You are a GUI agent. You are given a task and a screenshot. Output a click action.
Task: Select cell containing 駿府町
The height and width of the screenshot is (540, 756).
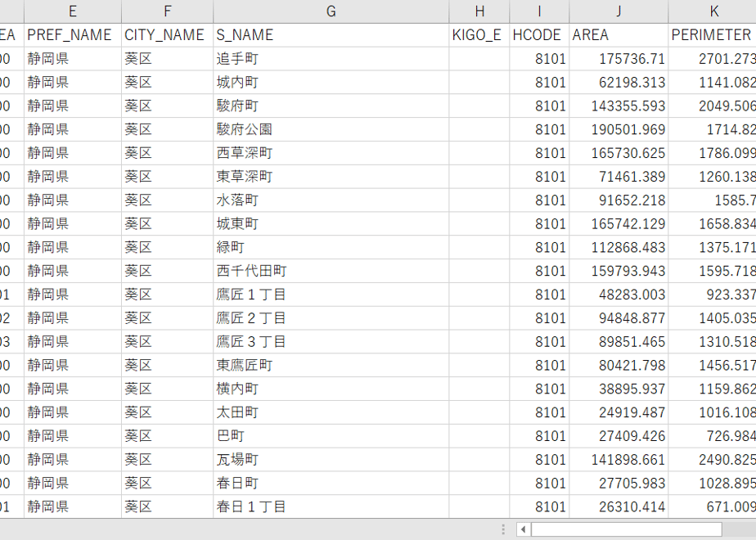tap(331, 106)
